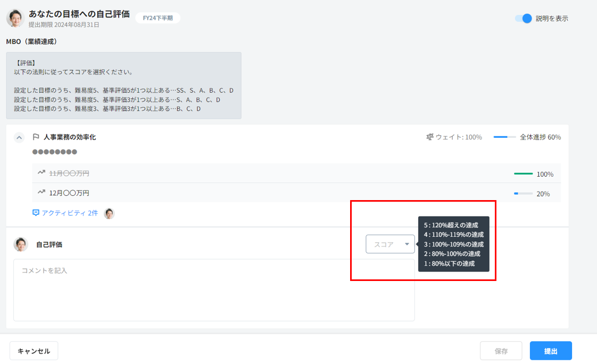Viewport: 597px width, 364px height.
Task: Click the flag icon beside 人事業務の効率化
Action: pos(36,137)
